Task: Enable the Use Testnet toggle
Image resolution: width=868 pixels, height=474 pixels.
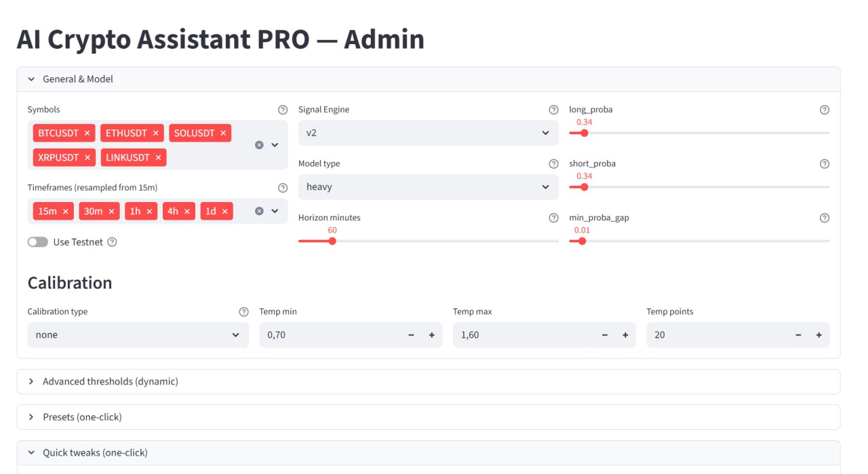Action: (x=38, y=242)
